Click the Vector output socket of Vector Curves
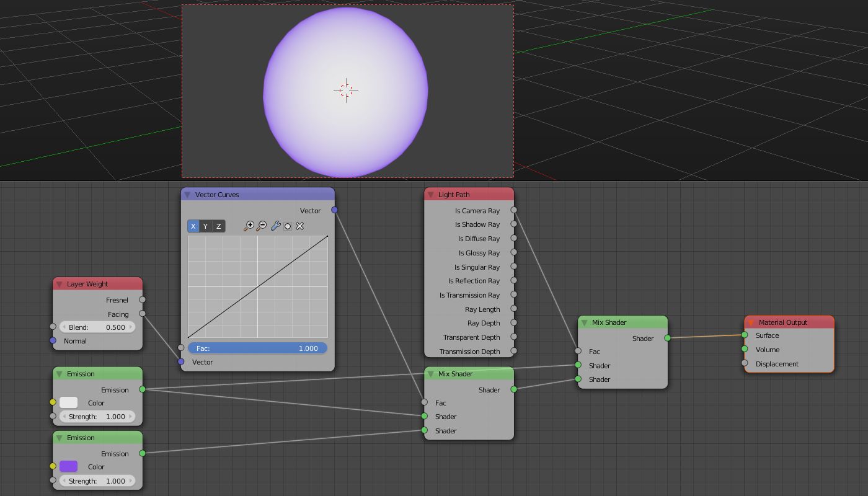The width and height of the screenshot is (868, 496). [x=334, y=210]
